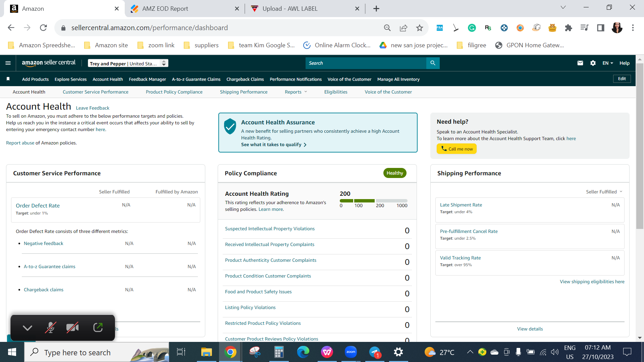Open the suppliers bookmark folder
Image resolution: width=644 pixels, height=362 pixels.
(201, 45)
